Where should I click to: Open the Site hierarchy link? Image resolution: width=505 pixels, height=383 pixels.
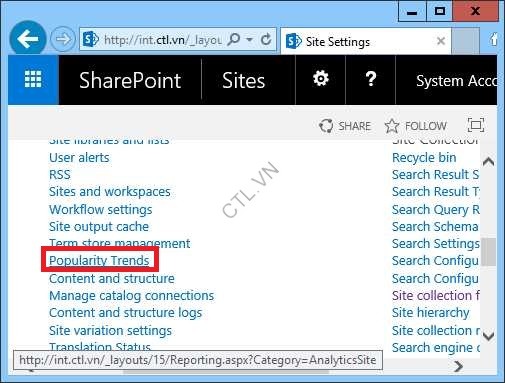tap(431, 313)
